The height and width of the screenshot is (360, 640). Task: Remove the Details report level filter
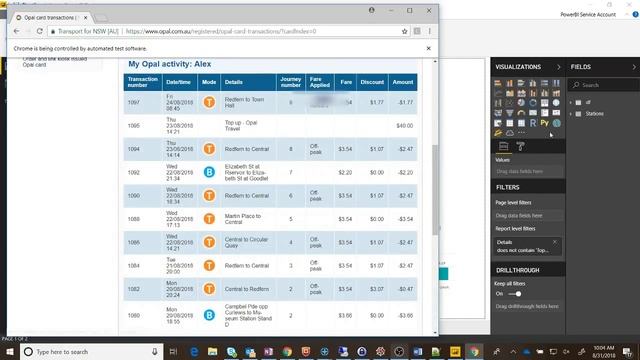[x=555, y=242]
